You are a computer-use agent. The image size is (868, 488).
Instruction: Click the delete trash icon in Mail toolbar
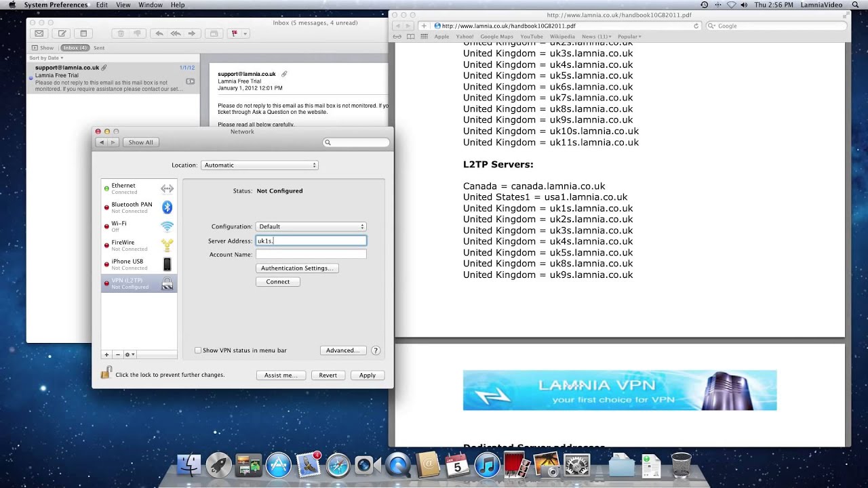pyautogui.click(x=121, y=33)
